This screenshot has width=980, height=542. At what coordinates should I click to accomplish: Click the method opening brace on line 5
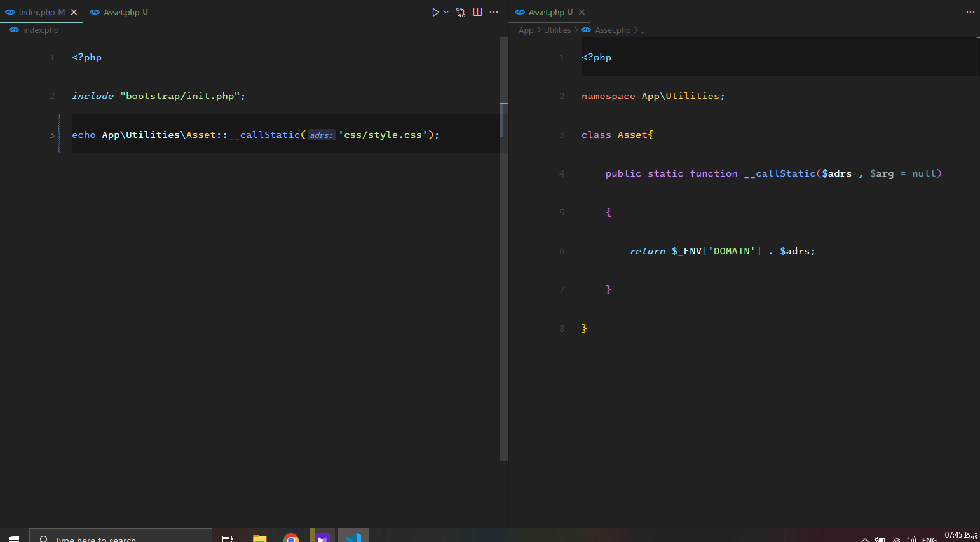coord(608,212)
